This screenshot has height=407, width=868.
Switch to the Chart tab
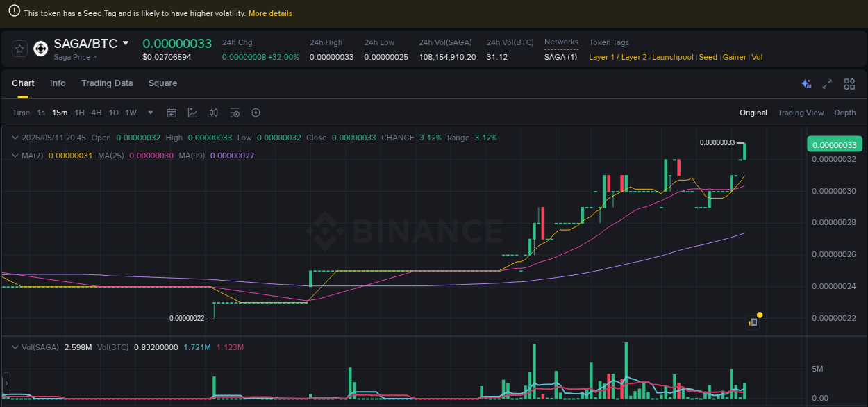23,83
